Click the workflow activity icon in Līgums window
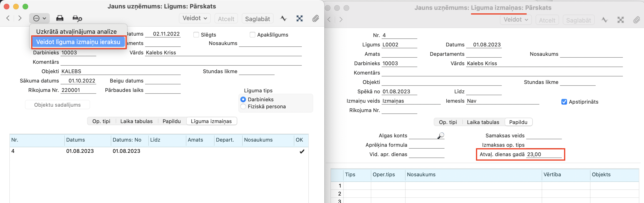 tap(283, 19)
